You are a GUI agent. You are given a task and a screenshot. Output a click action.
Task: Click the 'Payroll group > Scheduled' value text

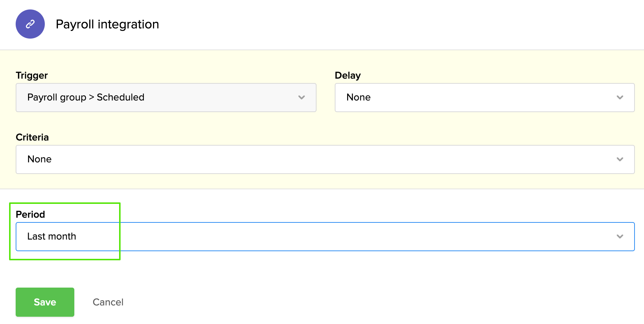pos(86,98)
